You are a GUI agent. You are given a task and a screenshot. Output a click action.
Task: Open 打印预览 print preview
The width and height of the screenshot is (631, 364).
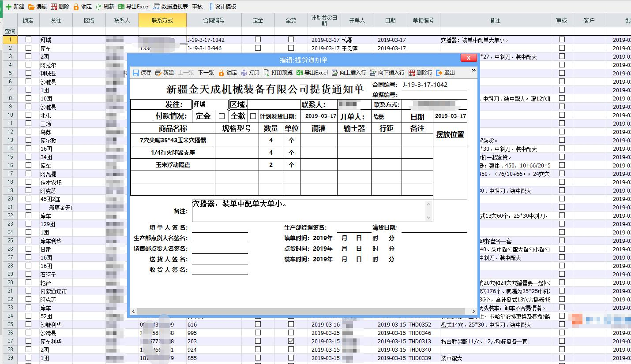pyautogui.click(x=278, y=73)
